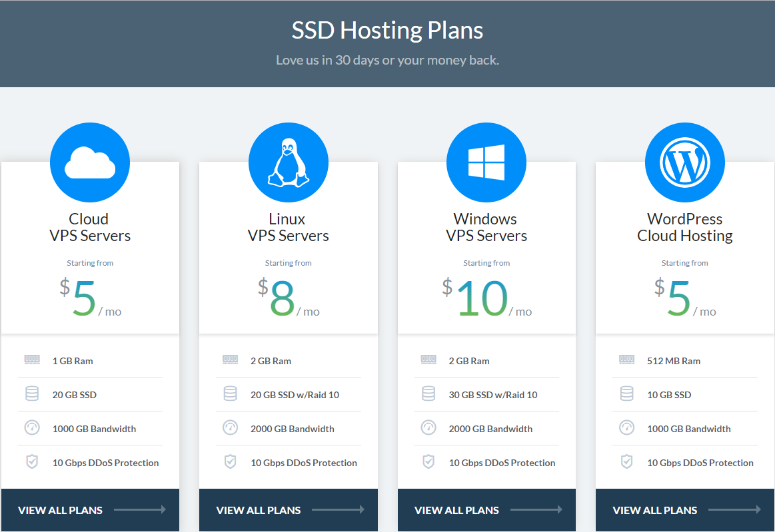Click shield icon in Linux VPS card
Image resolution: width=775 pixels, height=532 pixels.
(x=231, y=461)
